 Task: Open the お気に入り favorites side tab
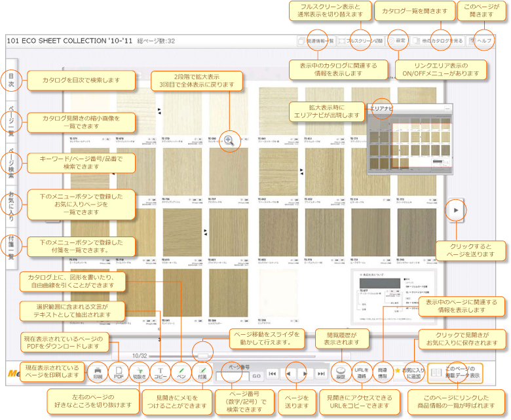[x=11, y=205]
